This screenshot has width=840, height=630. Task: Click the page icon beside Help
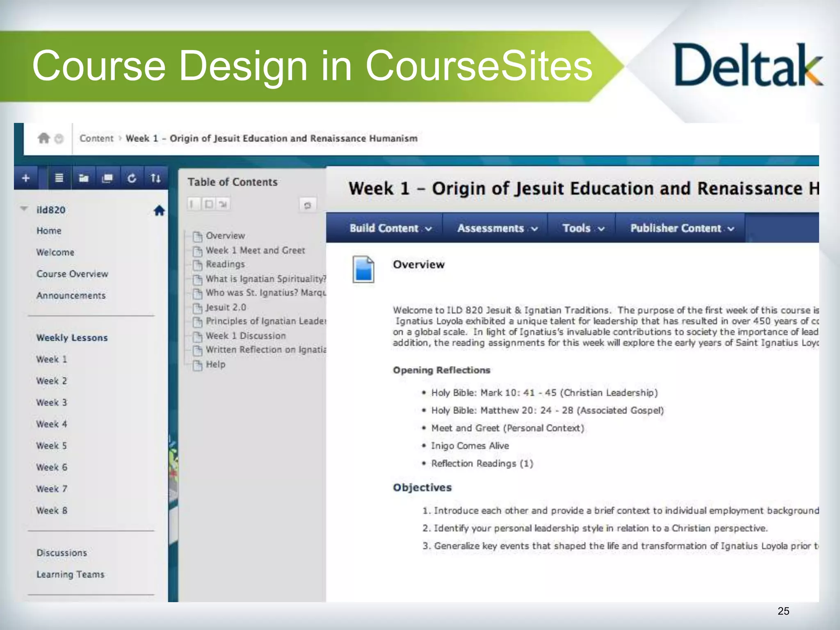(198, 365)
